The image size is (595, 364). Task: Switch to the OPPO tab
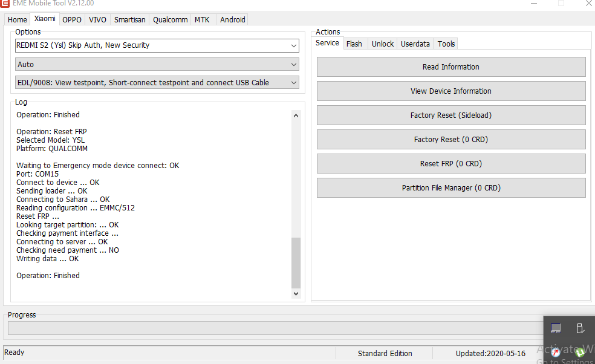click(x=72, y=20)
